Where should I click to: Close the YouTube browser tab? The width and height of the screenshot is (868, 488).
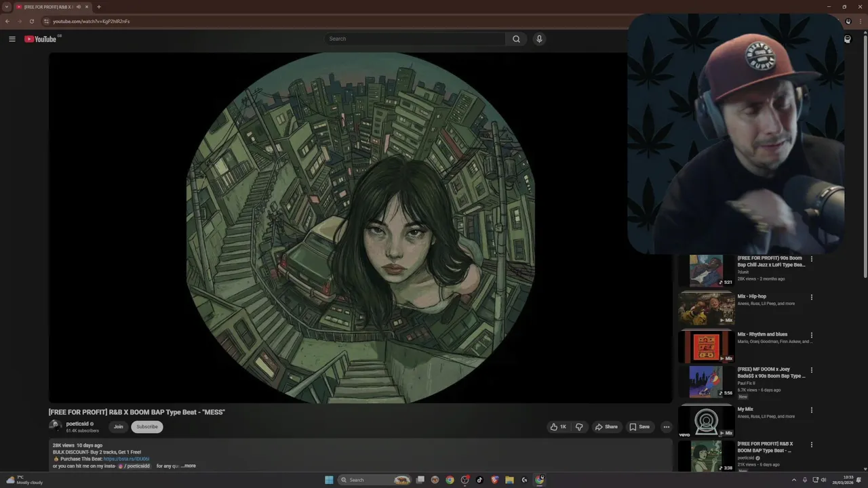point(87,7)
